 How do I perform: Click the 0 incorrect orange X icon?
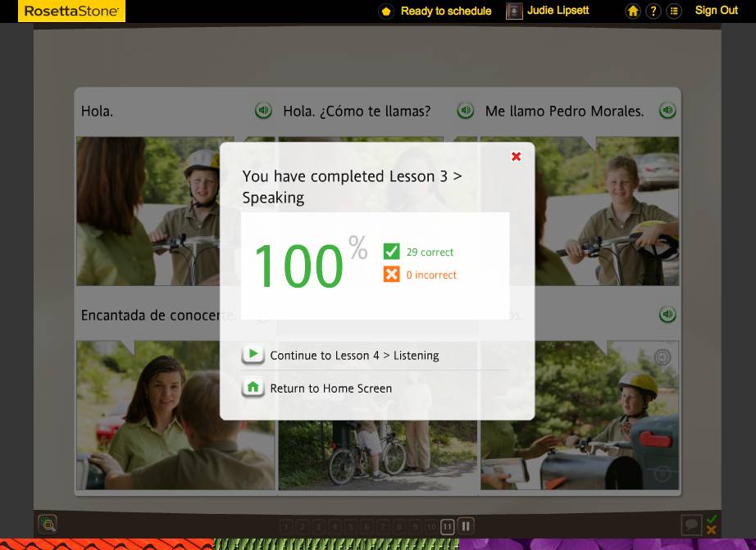tap(391, 274)
